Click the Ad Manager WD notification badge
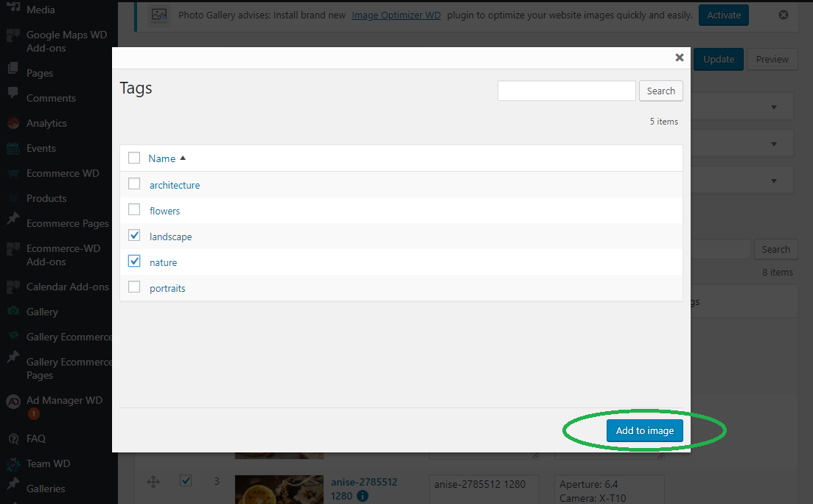 pyautogui.click(x=34, y=413)
